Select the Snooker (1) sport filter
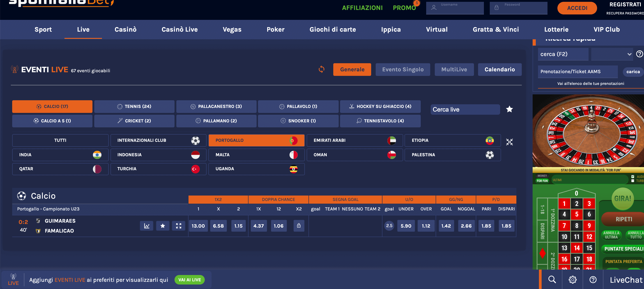The image size is (644, 289). click(298, 121)
